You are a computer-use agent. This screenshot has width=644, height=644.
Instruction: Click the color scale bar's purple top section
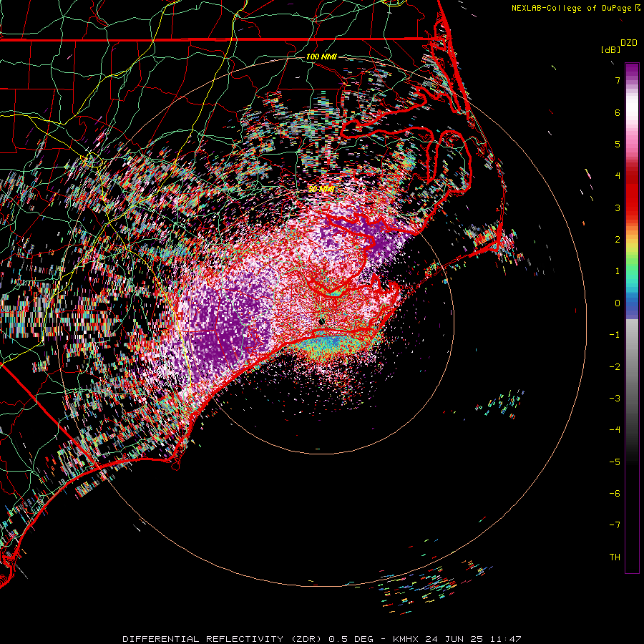(x=632, y=72)
